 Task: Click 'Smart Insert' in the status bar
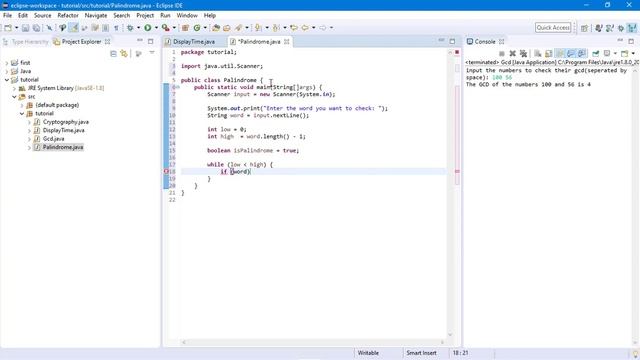pos(421,353)
